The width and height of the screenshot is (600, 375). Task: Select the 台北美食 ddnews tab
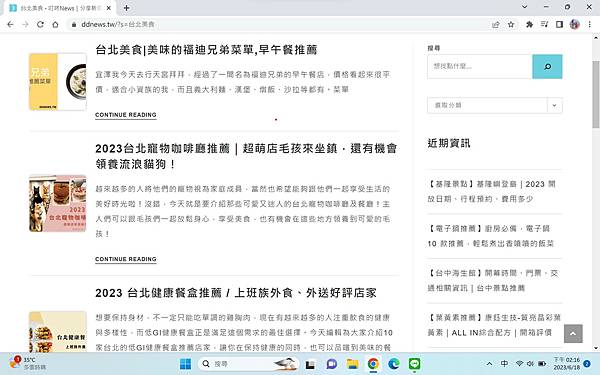[60, 8]
